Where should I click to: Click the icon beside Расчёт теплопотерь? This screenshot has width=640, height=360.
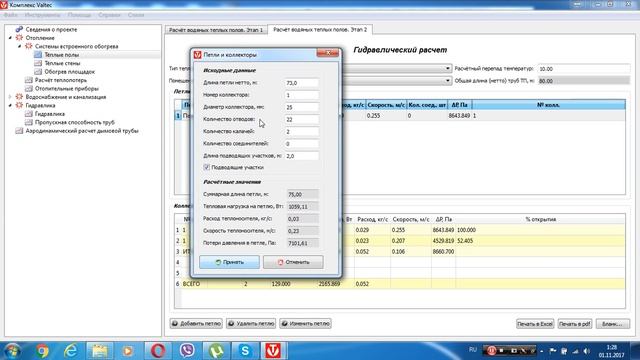29,80
